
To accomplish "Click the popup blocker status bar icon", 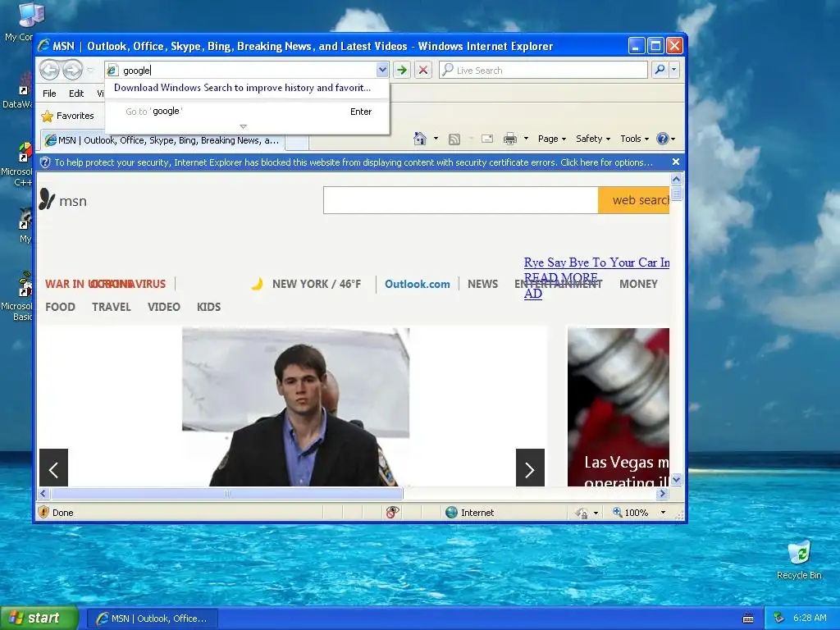I will (x=393, y=513).
